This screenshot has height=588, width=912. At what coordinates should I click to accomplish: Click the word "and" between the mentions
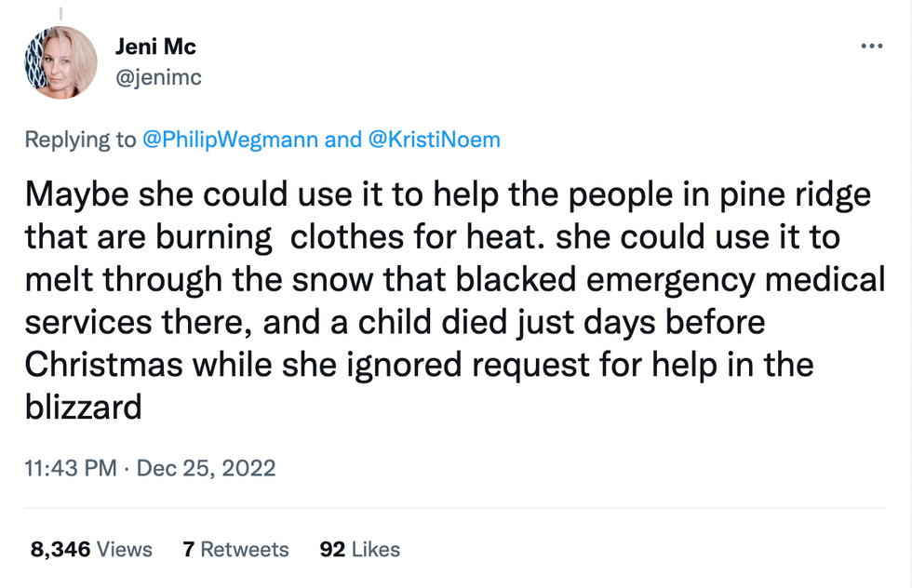[342, 140]
